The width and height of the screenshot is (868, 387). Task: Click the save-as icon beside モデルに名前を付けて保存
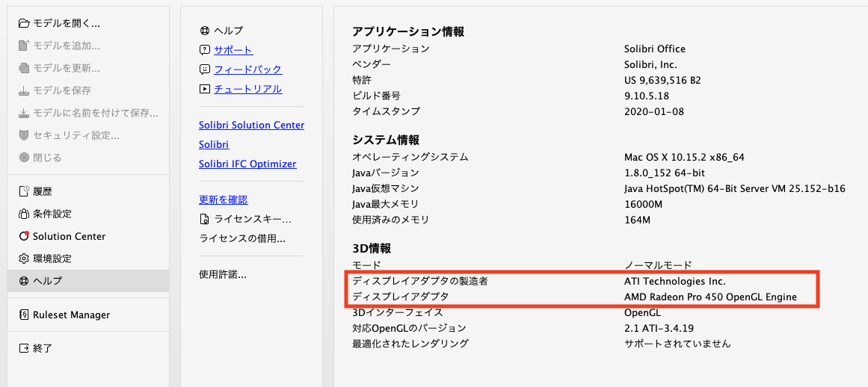tap(24, 114)
